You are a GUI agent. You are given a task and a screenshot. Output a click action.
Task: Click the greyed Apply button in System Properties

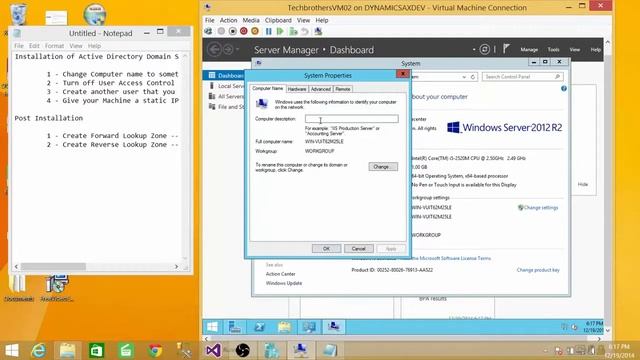click(391, 249)
